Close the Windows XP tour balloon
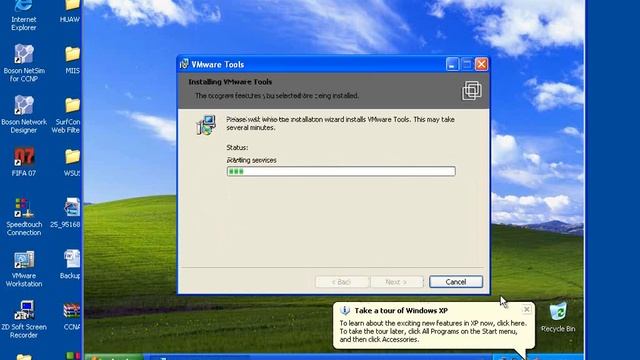Viewport: 640px width, 360px height. (x=527, y=309)
